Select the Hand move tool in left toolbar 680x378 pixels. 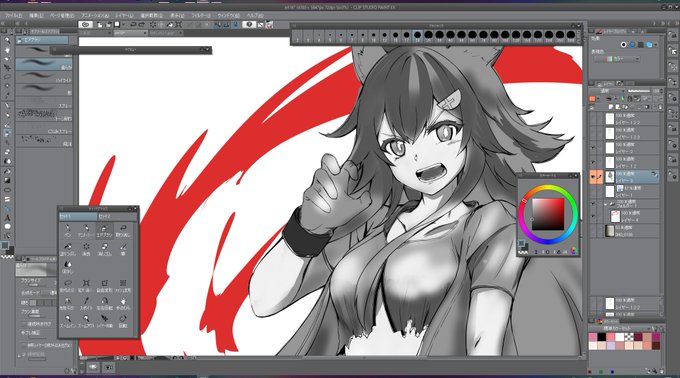[x=7, y=49]
